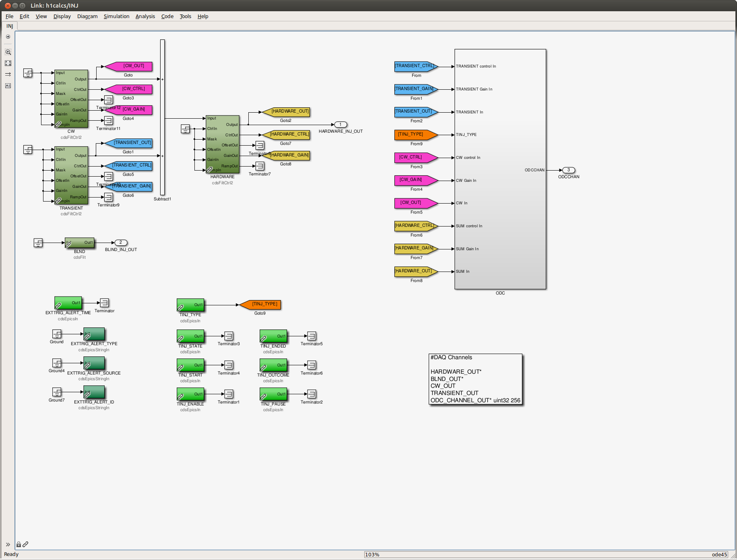Click the TRANSIENT_CTRL From block
The height and width of the screenshot is (560, 737).
click(416, 66)
